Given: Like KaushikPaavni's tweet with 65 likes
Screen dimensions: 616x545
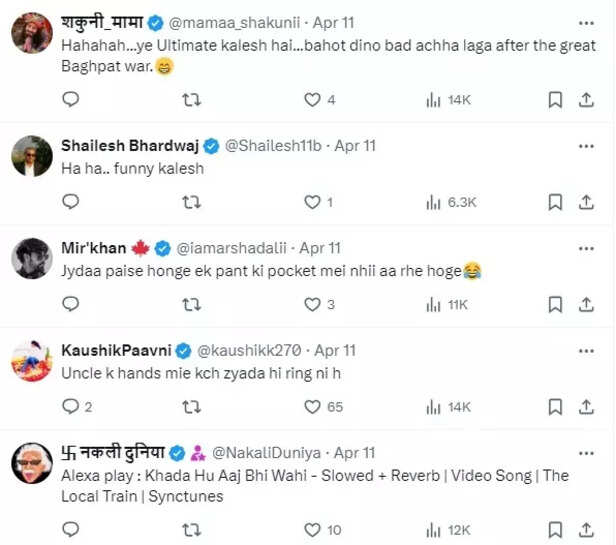Looking at the screenshot, I should pos(313,406).
